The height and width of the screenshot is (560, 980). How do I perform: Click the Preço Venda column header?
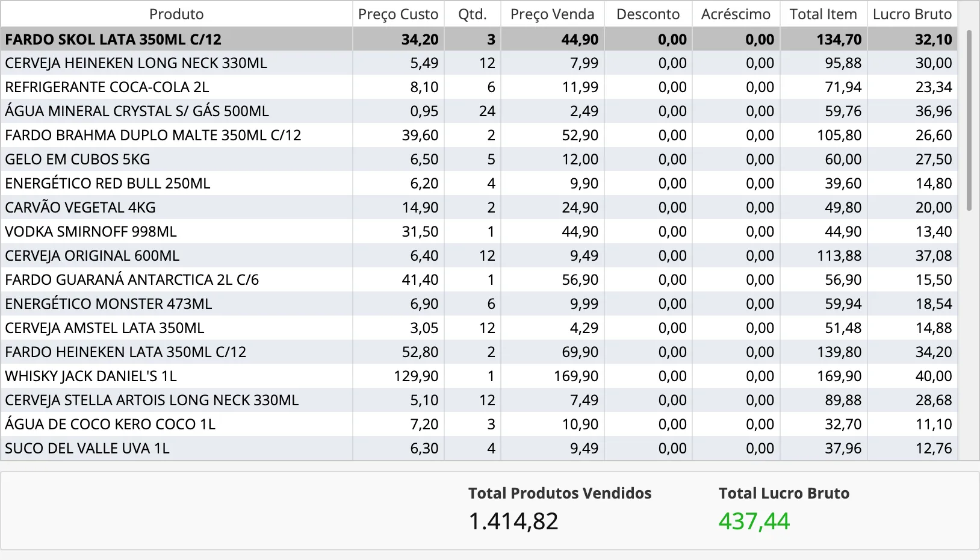click(x=552, y=14)
